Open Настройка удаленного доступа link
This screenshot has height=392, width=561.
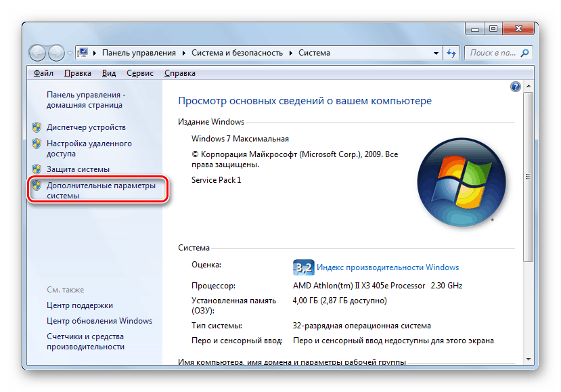pos(89,148)
